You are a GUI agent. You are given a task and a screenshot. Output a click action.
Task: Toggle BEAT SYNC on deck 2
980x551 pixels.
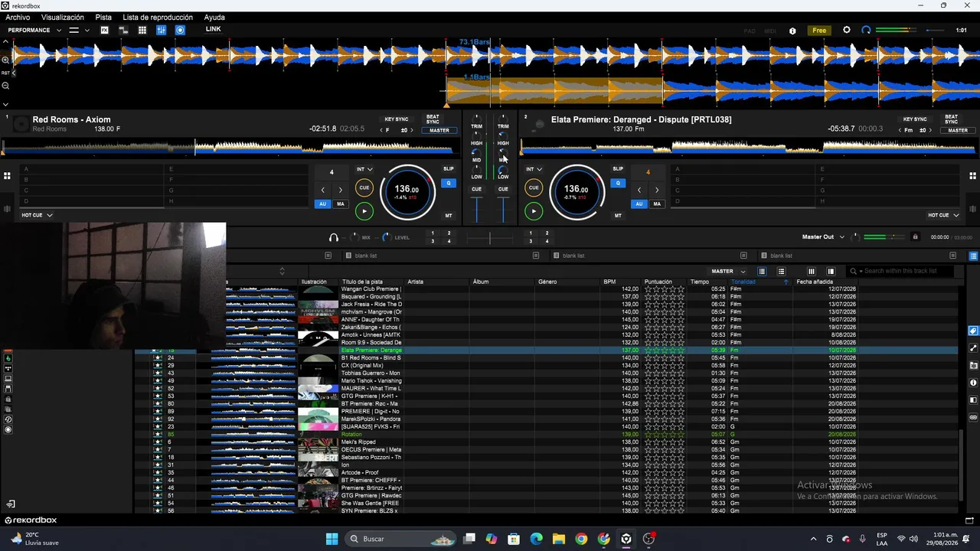951,120
